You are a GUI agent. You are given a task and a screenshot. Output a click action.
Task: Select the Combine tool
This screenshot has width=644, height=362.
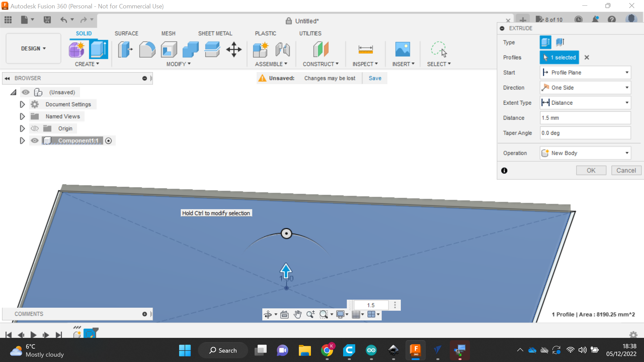click(190, 49)
